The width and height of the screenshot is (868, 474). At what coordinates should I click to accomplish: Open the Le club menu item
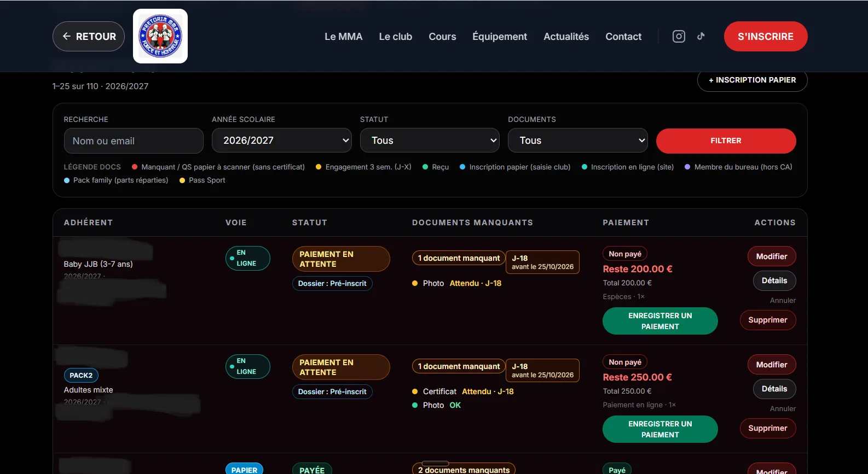[396, 37]
